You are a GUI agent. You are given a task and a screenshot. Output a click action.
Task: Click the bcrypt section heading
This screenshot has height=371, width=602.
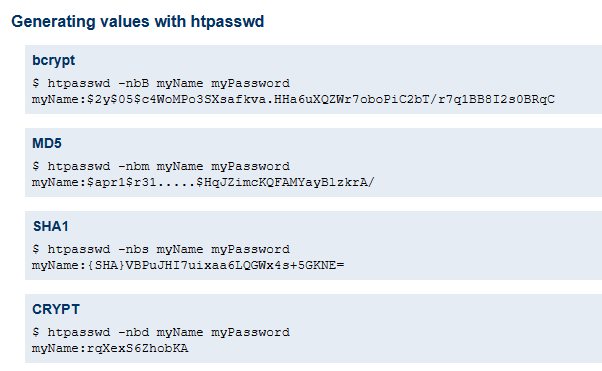point(53,61)
